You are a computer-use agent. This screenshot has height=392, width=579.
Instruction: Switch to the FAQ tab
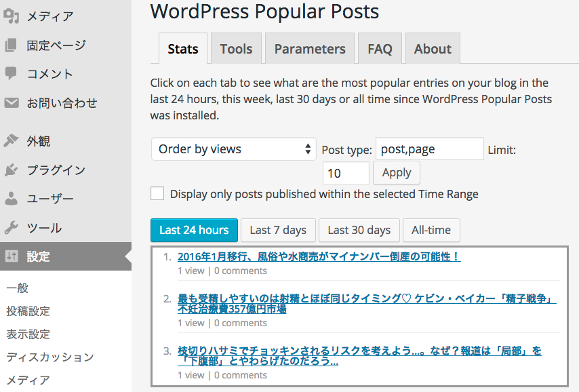click(380, 49)
